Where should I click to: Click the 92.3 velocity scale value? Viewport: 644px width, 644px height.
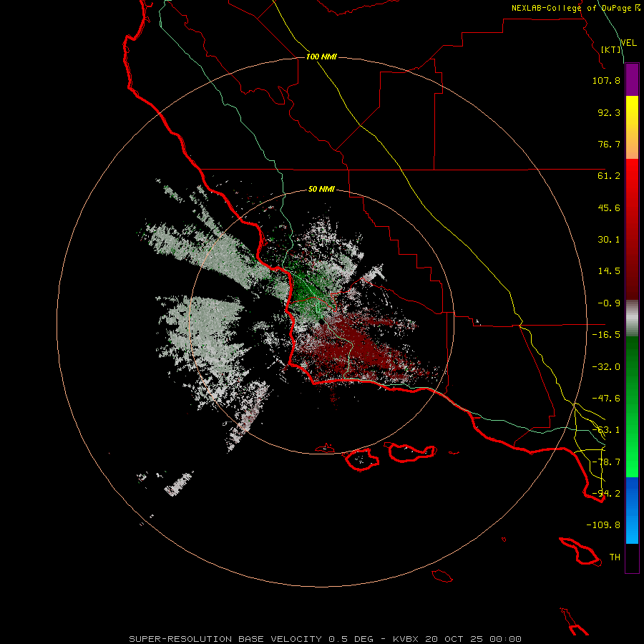[609, 112]
